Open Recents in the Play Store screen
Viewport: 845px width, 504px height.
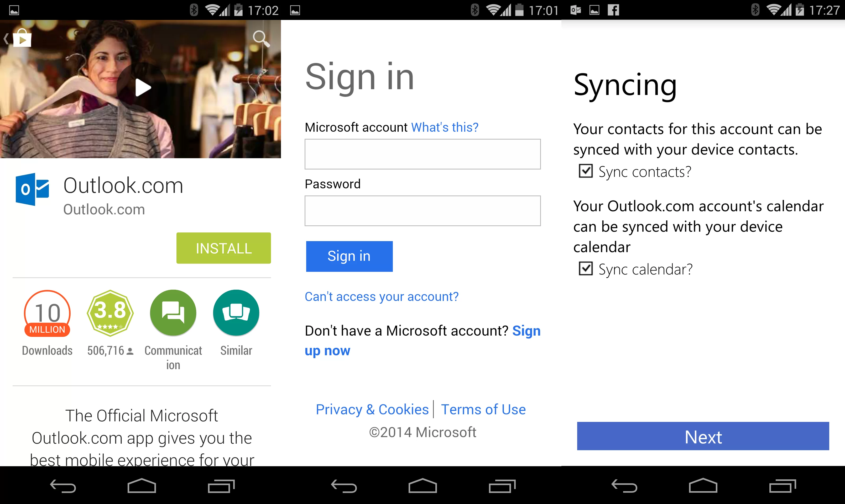(221, 486)
